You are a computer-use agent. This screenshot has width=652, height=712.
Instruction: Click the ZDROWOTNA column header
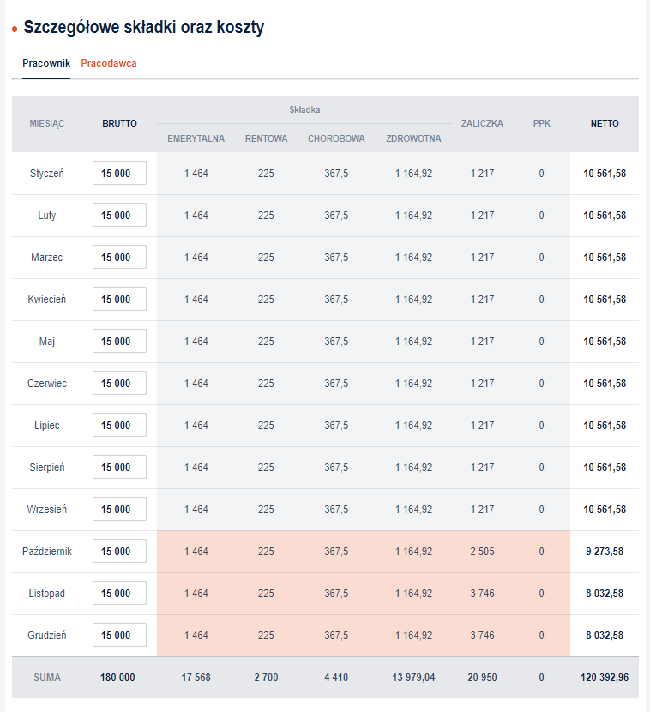(413, 138)
